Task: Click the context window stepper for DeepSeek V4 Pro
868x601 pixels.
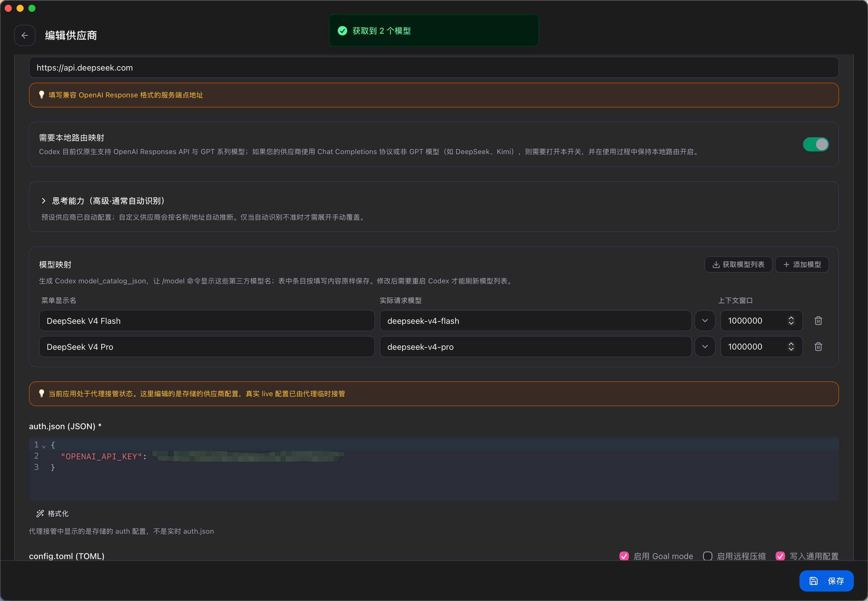Action: (791, 347)
